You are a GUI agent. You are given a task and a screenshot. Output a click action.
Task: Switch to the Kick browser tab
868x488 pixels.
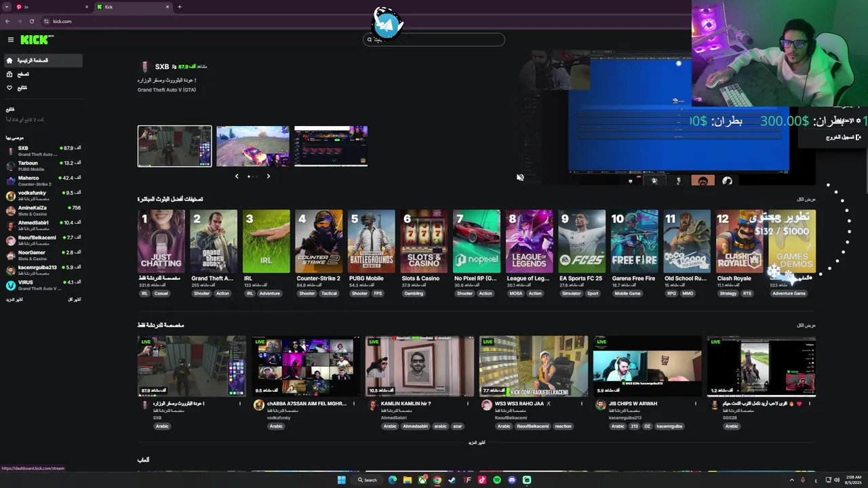134,7
